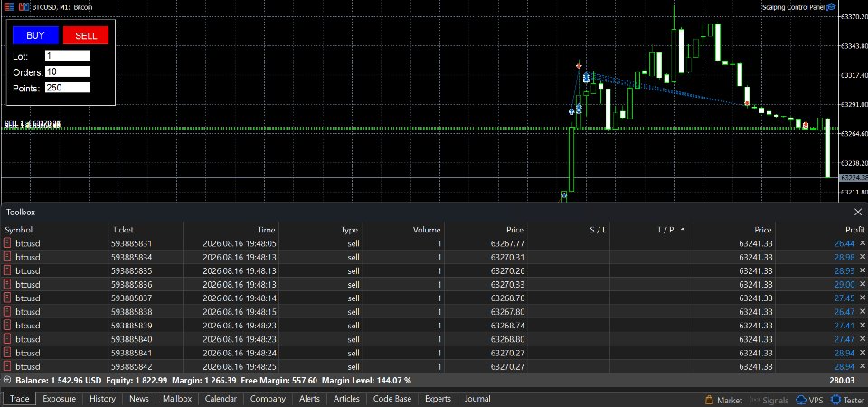Switch to the Trade tab
This screenshot has height=407, width=868.
[19, 399]
